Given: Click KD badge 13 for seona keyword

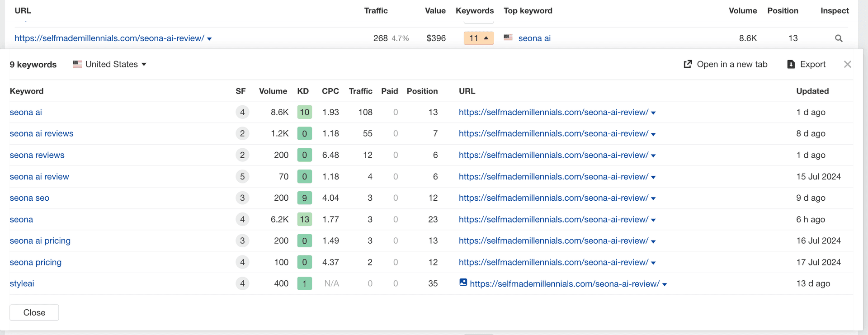Looking at the screenshot, I should [305, 219].
